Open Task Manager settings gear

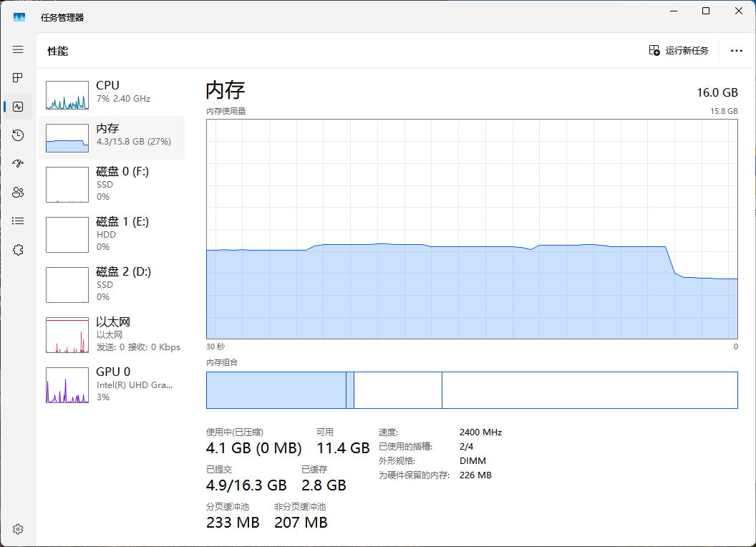[18, 529]
